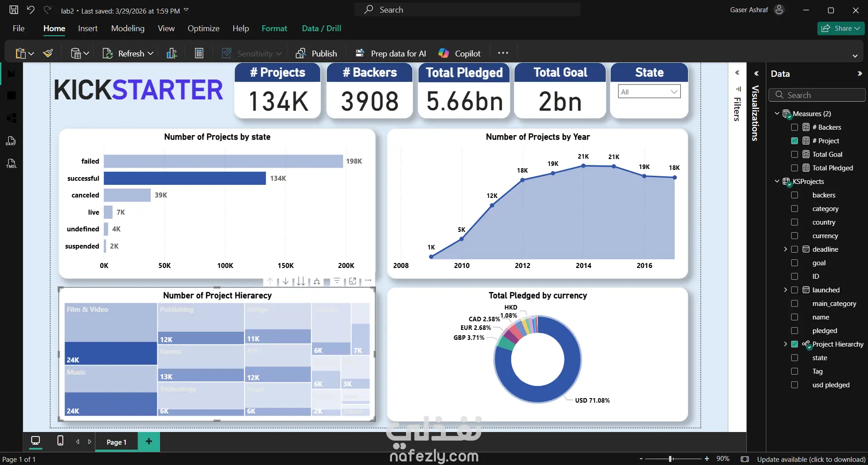Open the State slicer dropdown
This screenshot has height=465, width=868.
[649, 92]
